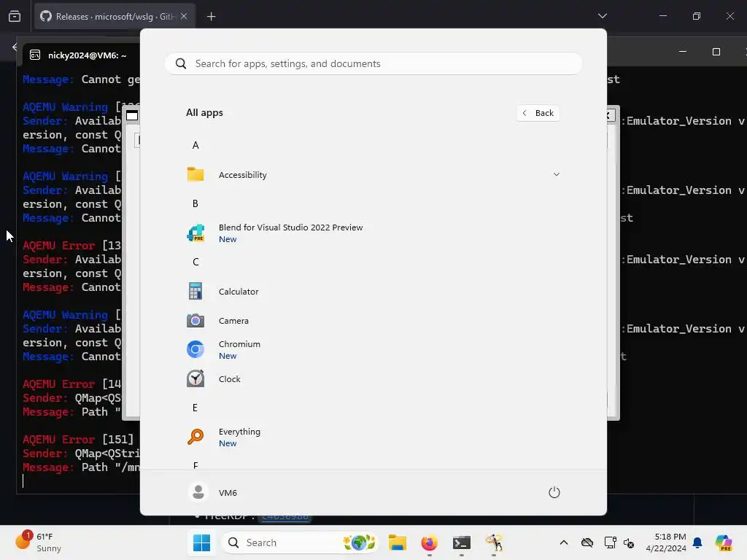747x560 pixels.
Task: Open a new browser tab
Action: (211, 17)
